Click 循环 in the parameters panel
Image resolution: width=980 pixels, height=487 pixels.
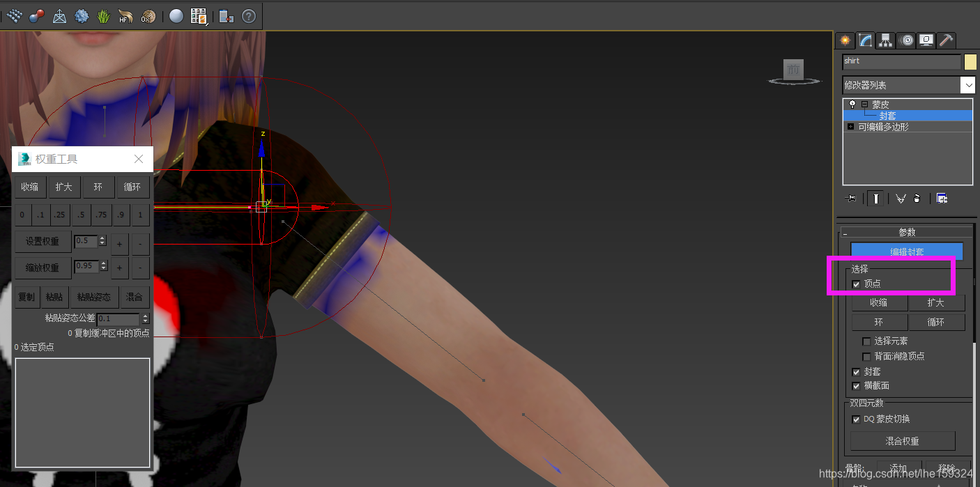coord(936,322)
